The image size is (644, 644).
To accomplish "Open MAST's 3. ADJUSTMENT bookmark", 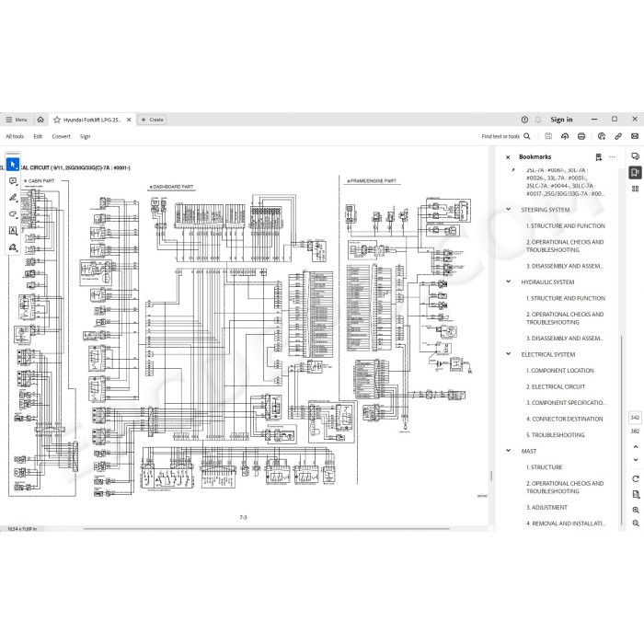I will [x=546, y=508].
